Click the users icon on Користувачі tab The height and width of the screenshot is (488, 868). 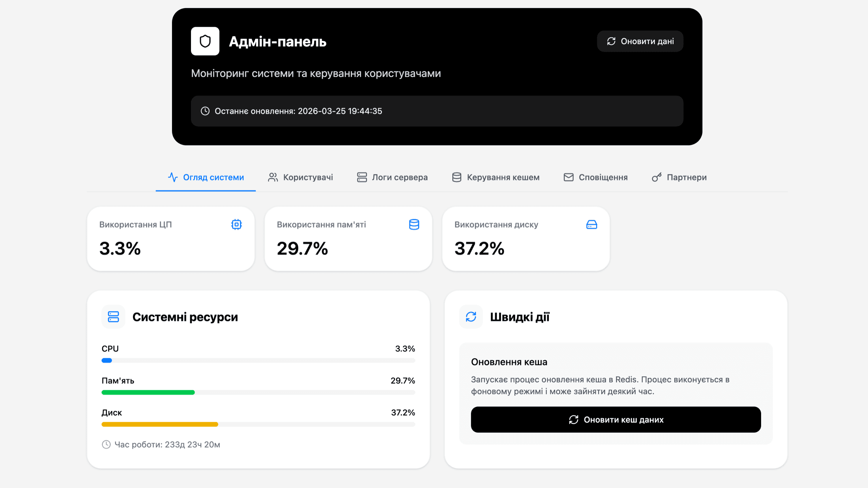tap(272, 177)
